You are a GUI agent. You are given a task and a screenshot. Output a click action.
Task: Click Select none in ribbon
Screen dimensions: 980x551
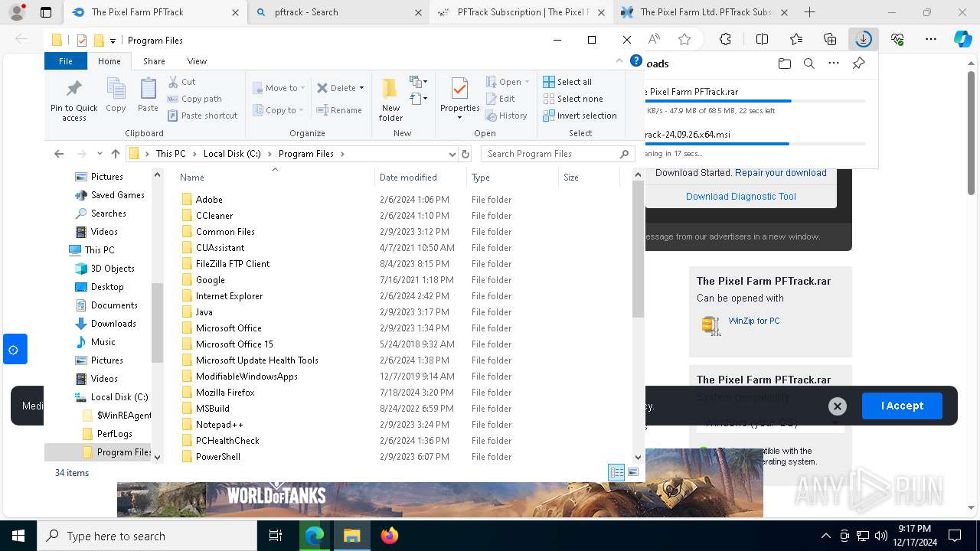573,99
